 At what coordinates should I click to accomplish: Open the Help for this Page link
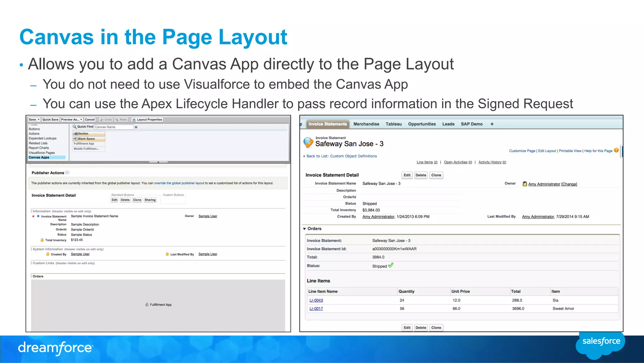coord(598,151)
